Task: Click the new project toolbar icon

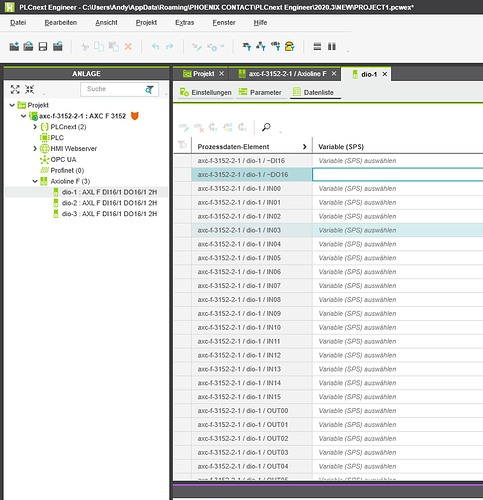Action: (14, 46)
